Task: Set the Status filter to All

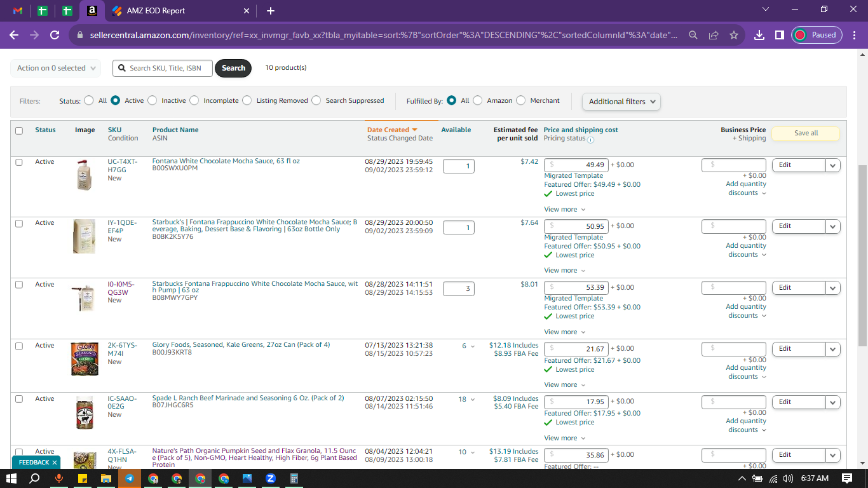Action: (x=88, y=100)
